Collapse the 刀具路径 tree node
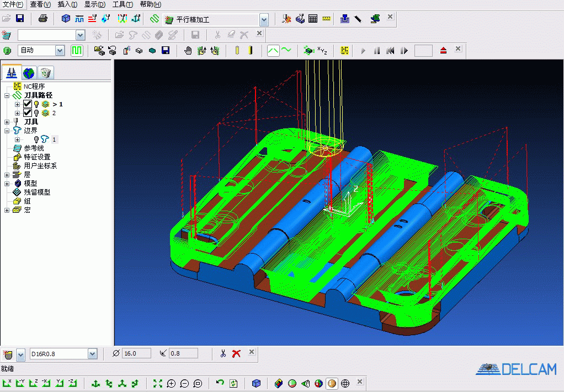564x392 pixels. [7, 95]
